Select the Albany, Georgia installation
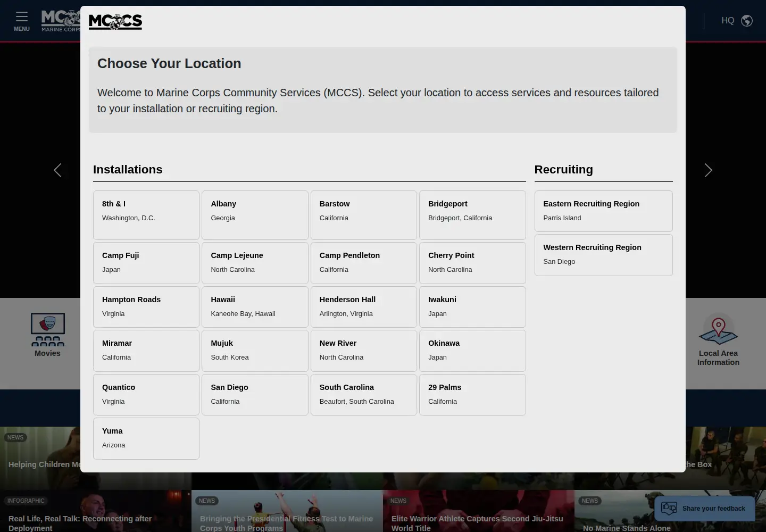The width and height of the screenshot is (766, 532). coord(255,215)
